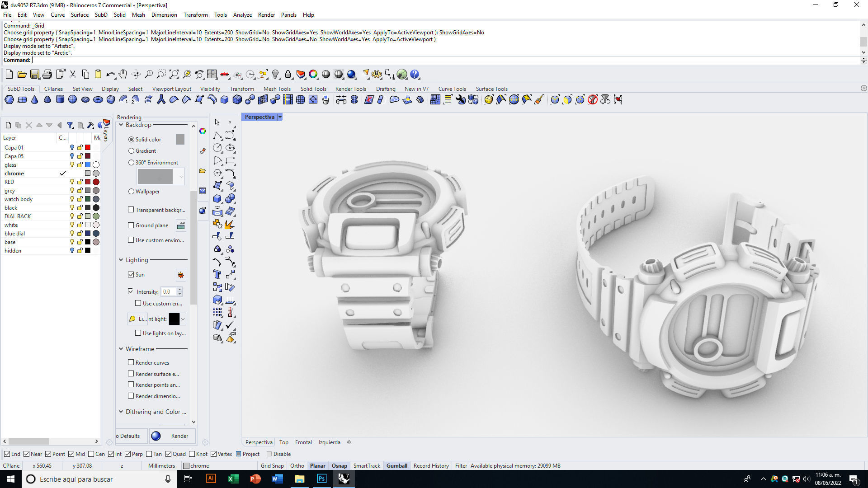Click the delete layer X icon
This screenshot has height=488, width=868.
click(x=29, y=125)
